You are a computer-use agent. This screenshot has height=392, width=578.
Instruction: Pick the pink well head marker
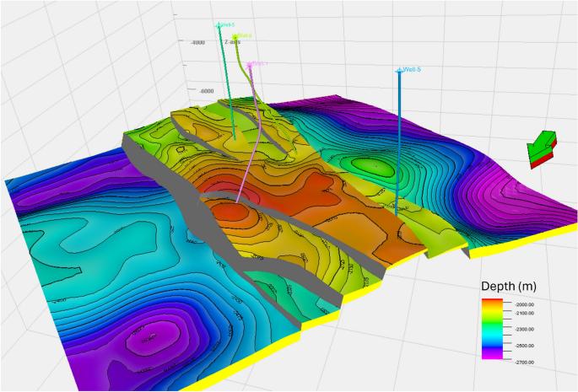tap(251, 65)
